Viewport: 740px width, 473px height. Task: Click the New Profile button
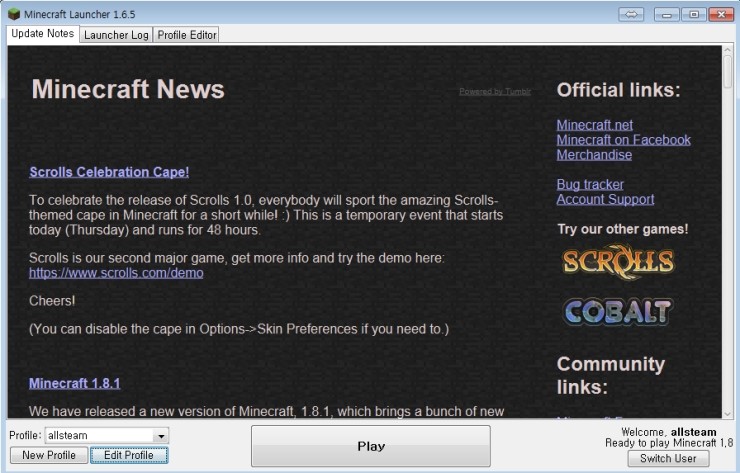48,456
